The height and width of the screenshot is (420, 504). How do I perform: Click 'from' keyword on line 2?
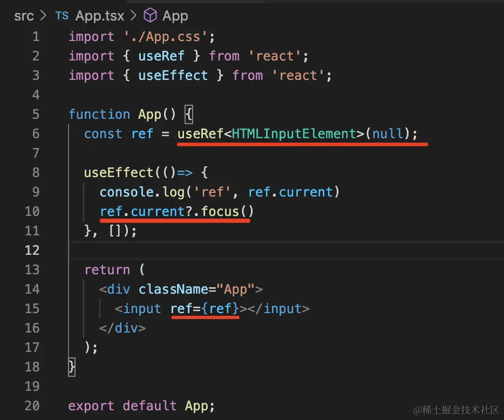click(x=224, y=56)
